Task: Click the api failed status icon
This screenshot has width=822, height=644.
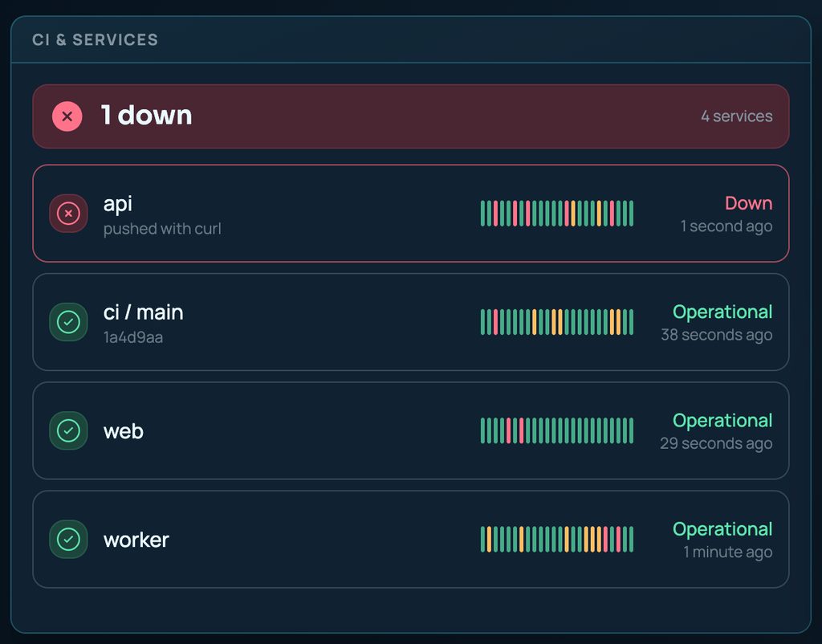Action: [x=68, y=214]
